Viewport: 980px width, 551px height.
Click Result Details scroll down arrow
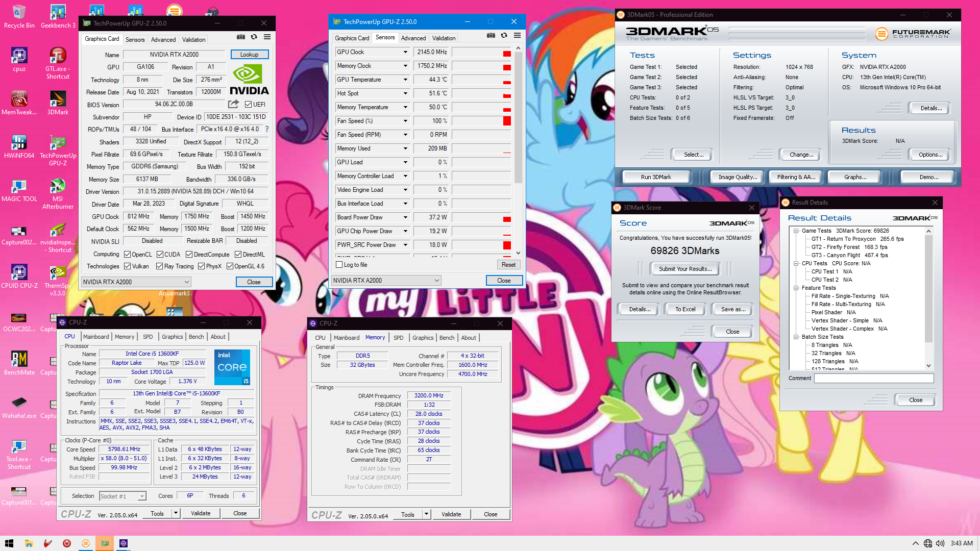coord(928,366)
